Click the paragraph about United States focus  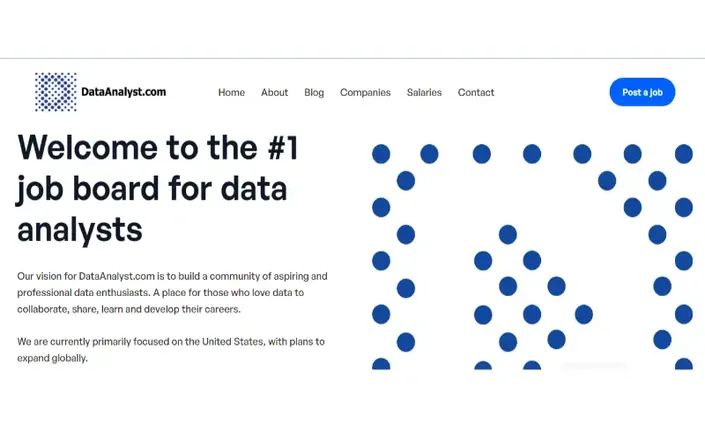pos(171,350)
